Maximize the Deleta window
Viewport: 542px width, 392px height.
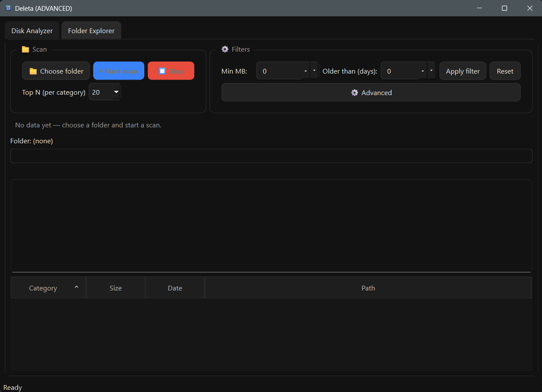click(x=505, y=8)
